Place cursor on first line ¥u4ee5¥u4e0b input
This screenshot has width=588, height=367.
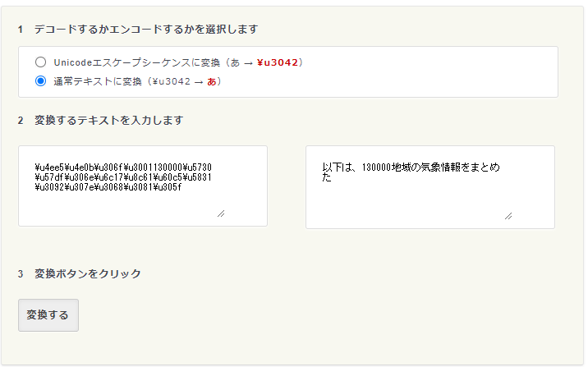pos(123,167)
